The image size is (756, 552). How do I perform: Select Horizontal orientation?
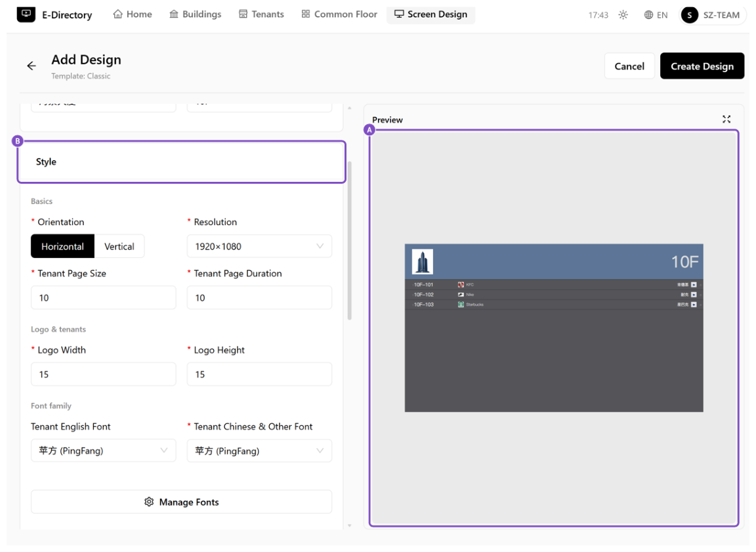[x=63, y=246]
